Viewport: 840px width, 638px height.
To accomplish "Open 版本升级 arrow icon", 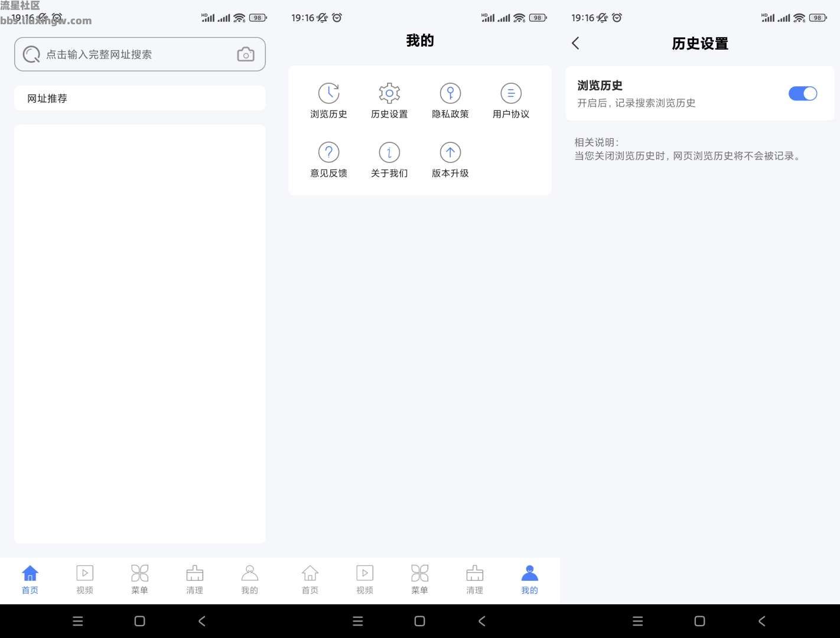I will click(x=450, y=152).
